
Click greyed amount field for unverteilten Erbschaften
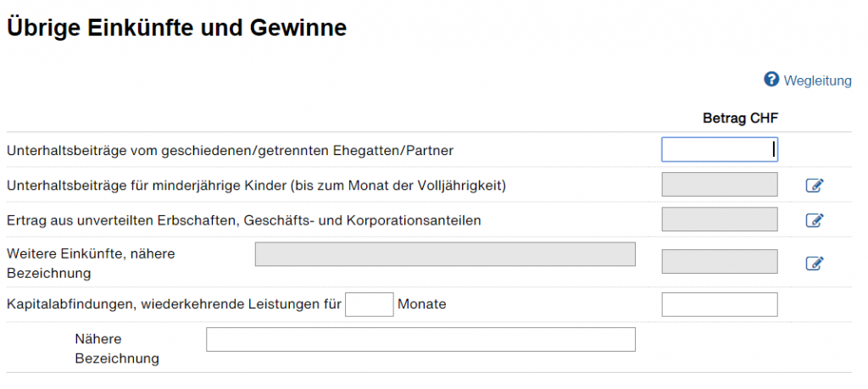720,220
